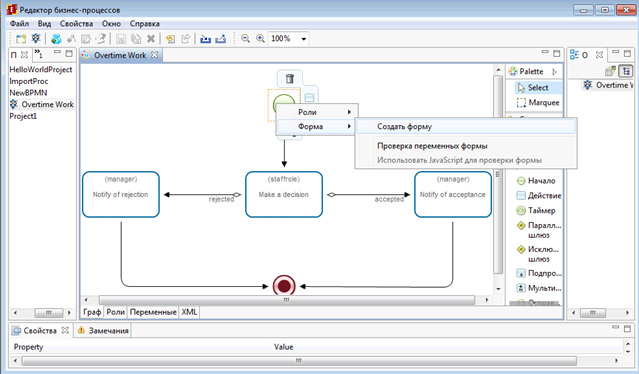The width and height of the screenshot is (639, 374).
Task: Switch to the Переменные tab
Action: (x=153, y=312)
